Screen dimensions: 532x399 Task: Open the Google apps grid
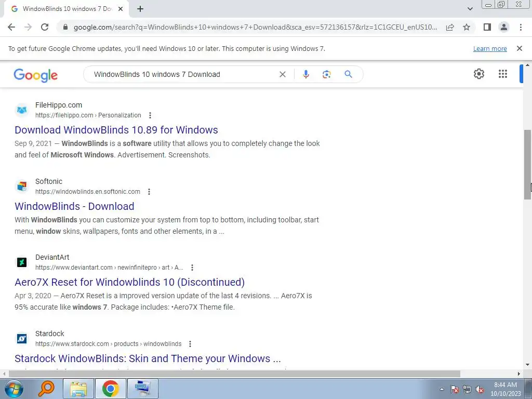[503, 74]
